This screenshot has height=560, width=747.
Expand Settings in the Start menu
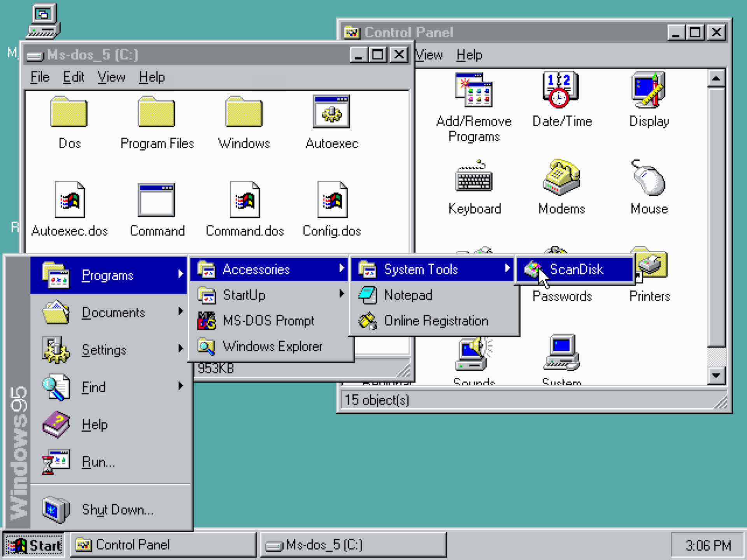[111, 350]
